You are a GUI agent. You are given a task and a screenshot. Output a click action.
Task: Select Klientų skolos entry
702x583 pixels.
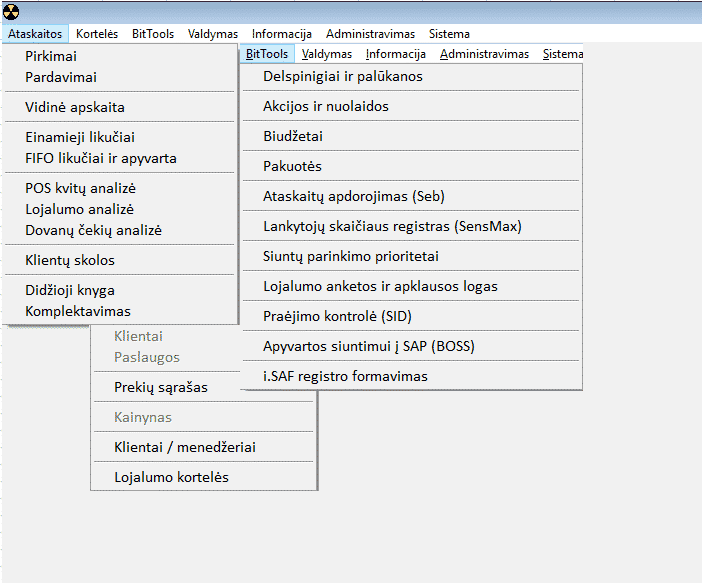click(70, 260)
